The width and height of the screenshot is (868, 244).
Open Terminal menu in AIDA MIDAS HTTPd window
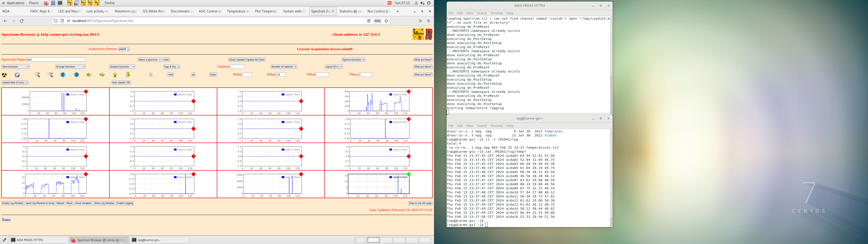point(496,13)
